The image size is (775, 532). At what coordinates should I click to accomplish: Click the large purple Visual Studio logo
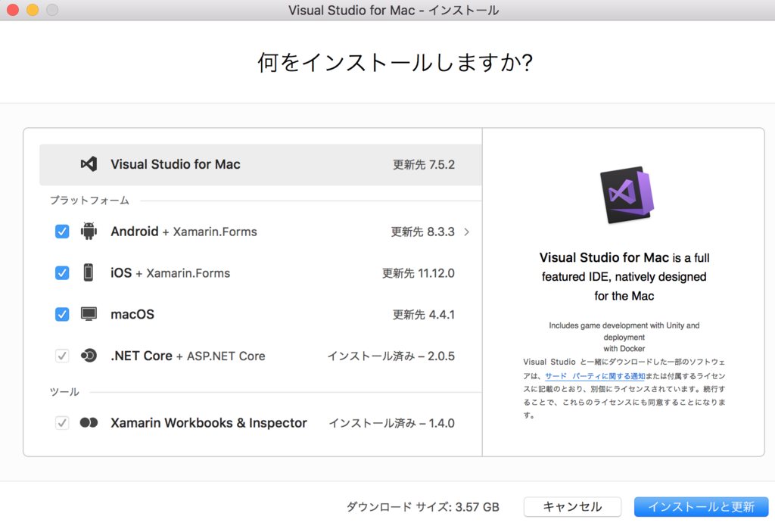pyautogui.click(x=627, y=194)
